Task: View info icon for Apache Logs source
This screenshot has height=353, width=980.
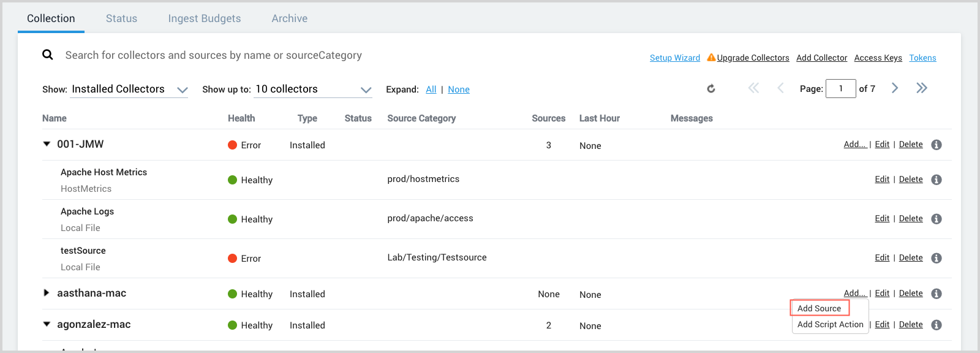Action: [x=936, y=219]
